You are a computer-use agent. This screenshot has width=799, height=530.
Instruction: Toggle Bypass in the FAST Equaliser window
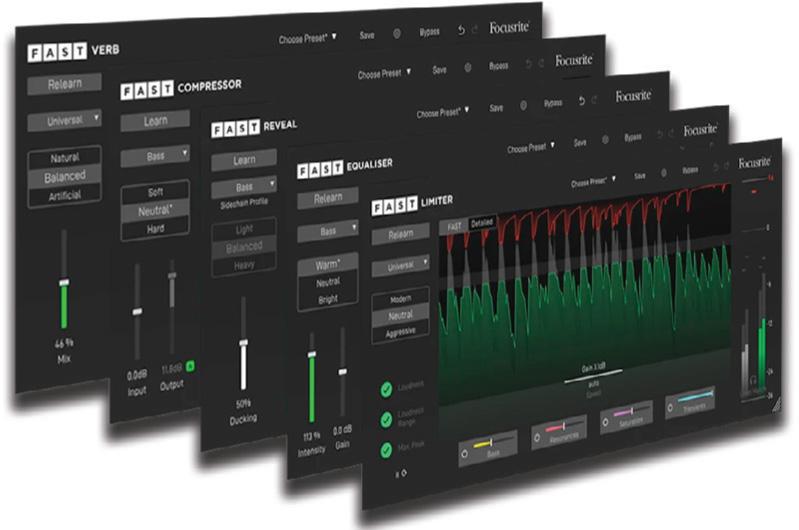pos(633,137)
